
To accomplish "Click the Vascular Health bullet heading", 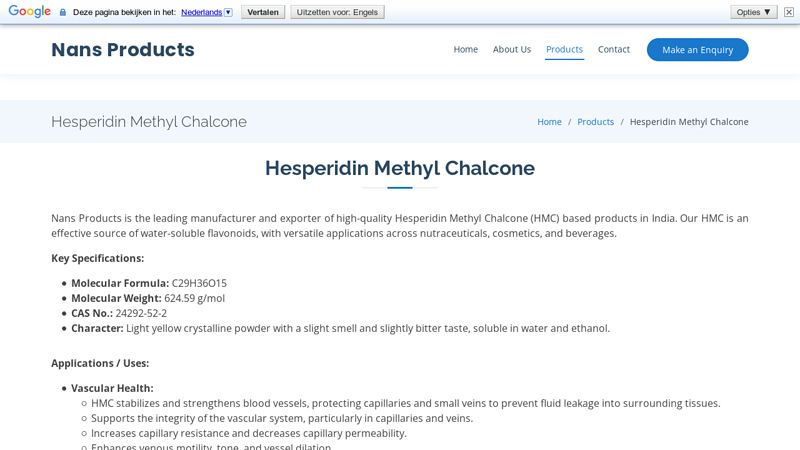I will [x=112, y=388].
